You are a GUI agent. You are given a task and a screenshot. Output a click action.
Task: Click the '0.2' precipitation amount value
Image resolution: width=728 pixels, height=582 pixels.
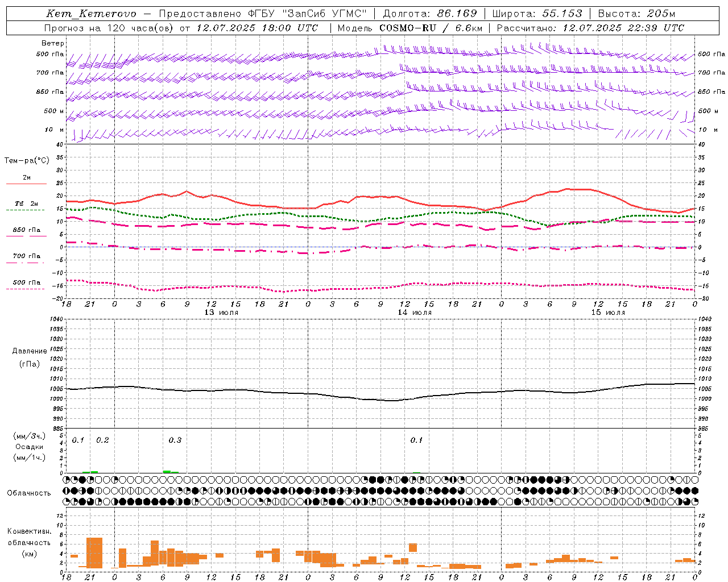102,440
